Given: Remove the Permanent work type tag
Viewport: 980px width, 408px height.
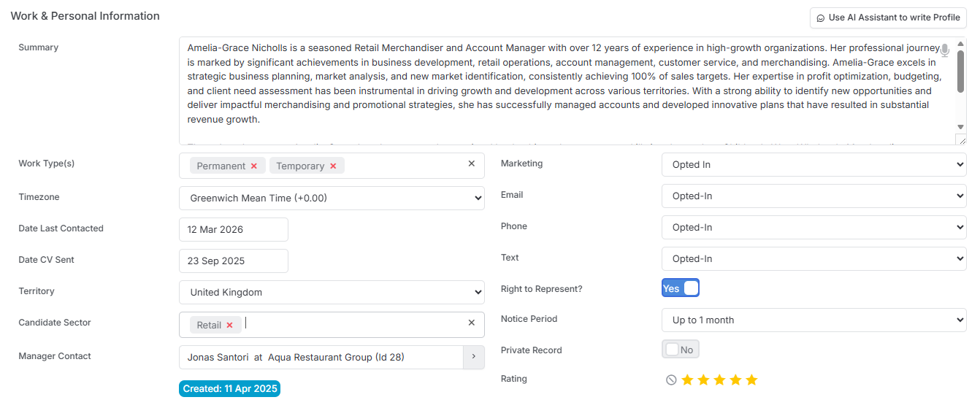Looking at the screenshot, I should [x=254, y=166].
